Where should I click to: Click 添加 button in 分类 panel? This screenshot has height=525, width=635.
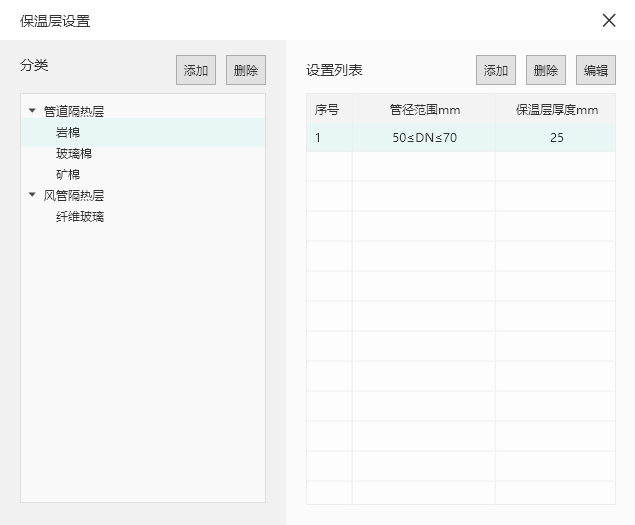[x=196, y=70]
